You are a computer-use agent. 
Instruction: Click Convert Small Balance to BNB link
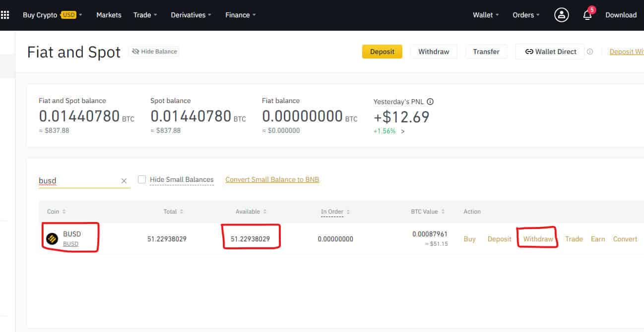[x=272, y=179]
